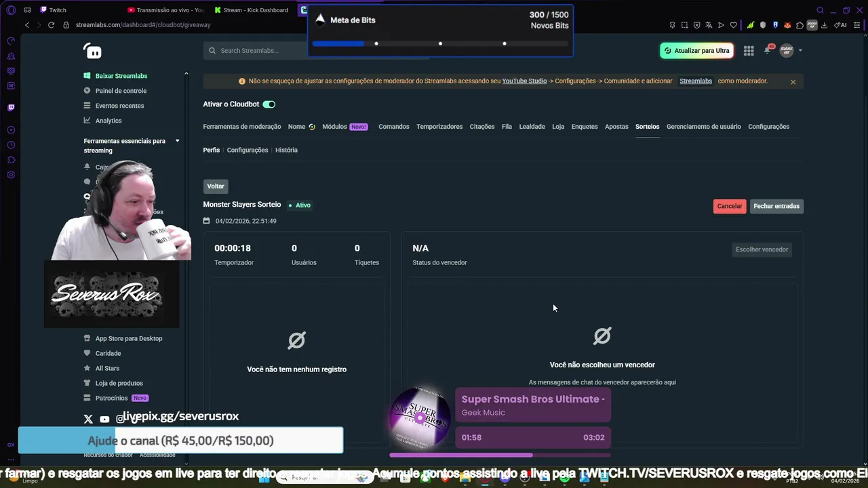Expand the account avatar dropdown arrow
The image size is (868, 488).
click(x=800, y=50)
